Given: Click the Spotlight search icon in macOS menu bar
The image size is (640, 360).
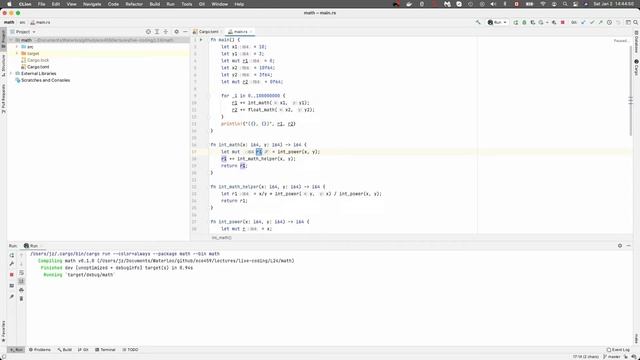Looking at the screenshot, I should pyautogui.click(x=565, y=4).
